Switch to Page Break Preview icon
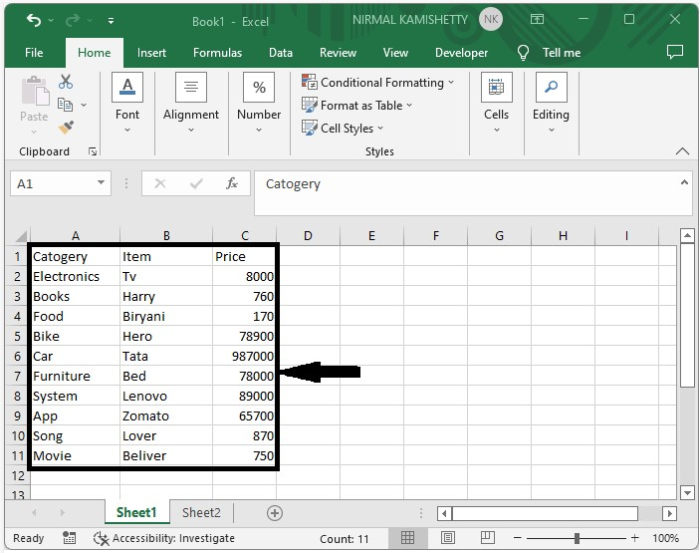 [x=488, y=537]
